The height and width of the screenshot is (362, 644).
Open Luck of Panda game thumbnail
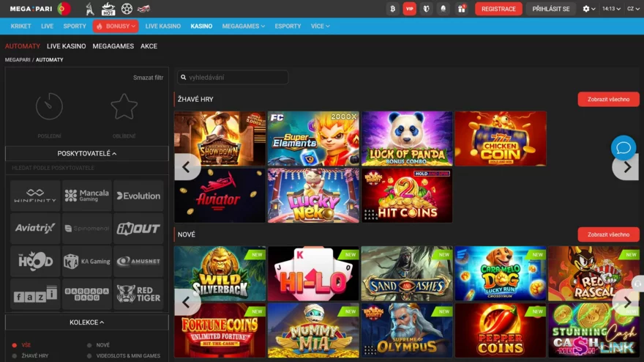point(407,138)
